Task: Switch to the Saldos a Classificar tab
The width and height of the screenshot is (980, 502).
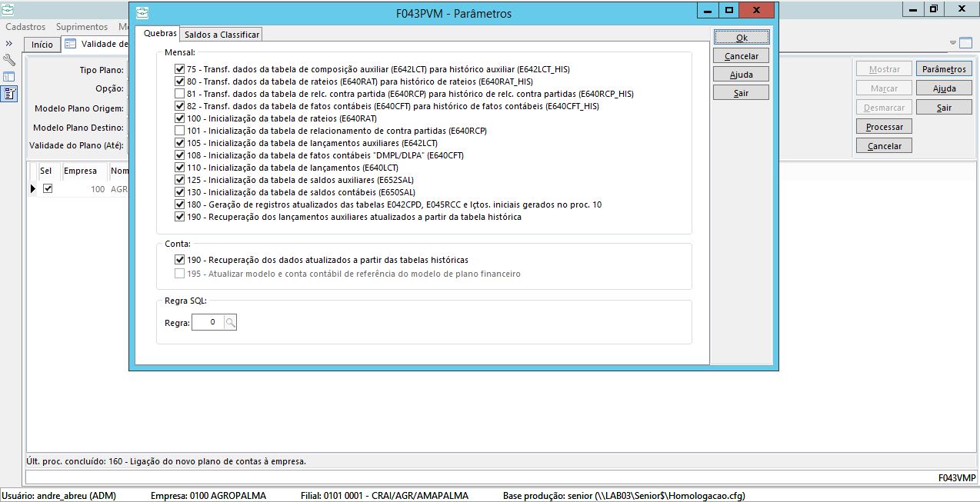Action: coord(222,35)
